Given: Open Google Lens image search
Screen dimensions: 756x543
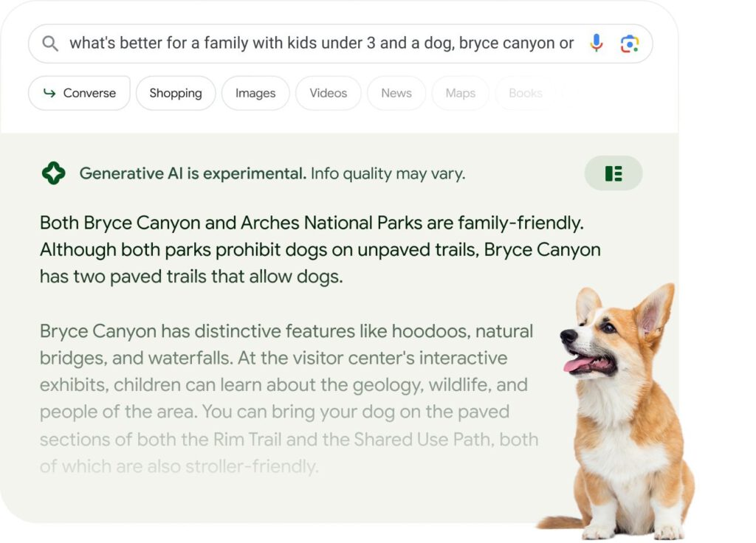Looking at the screenshot, I should 629,43.
